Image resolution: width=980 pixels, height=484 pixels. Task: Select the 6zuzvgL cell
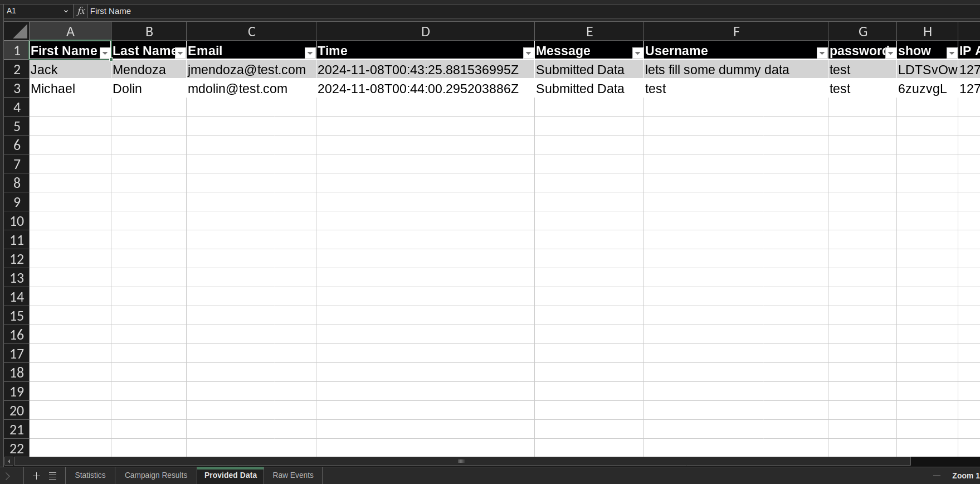[x=927, y=89]
